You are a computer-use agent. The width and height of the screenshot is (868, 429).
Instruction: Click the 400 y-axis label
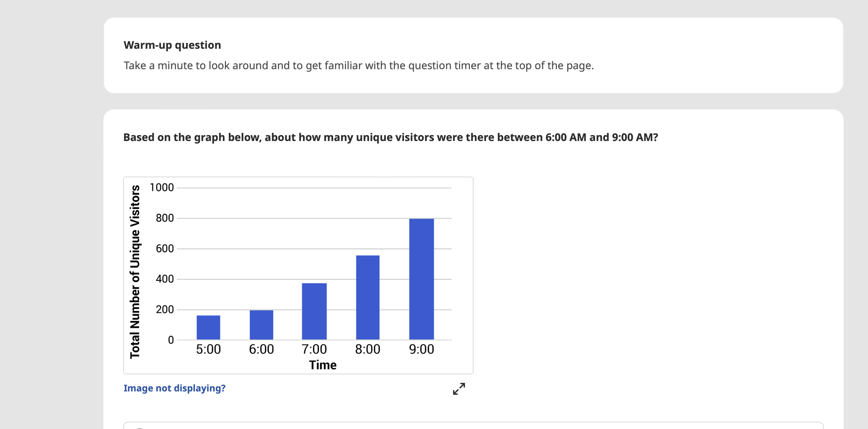(164, 279)
